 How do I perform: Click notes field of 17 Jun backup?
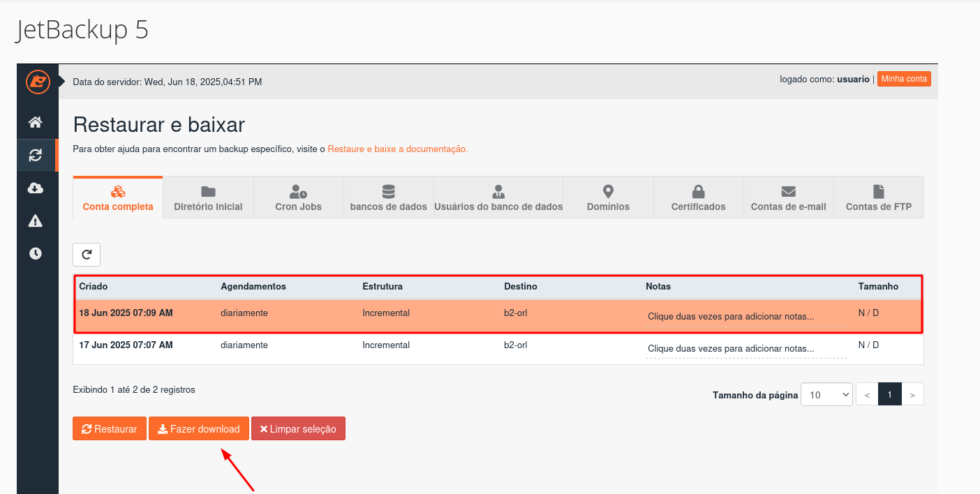point(746,349)
